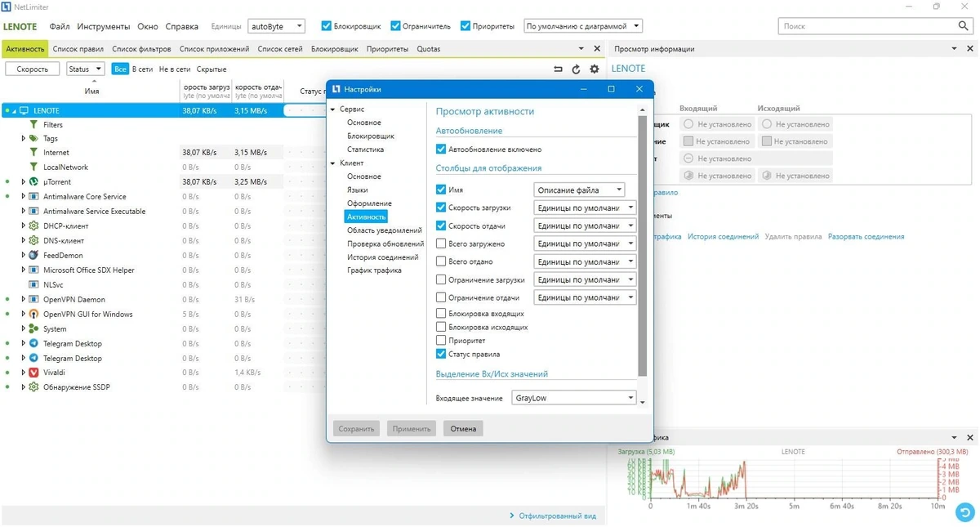Close the Просмотр информации panel

pos(970,49)
